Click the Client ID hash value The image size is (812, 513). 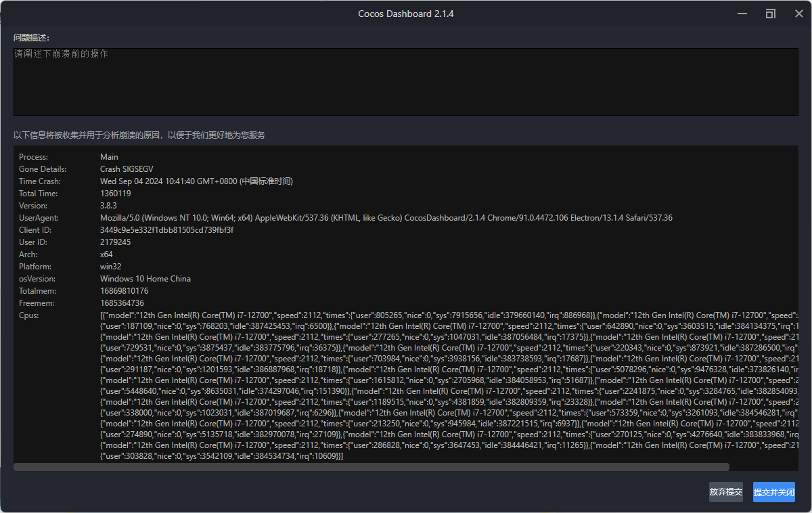pos(166,230)
